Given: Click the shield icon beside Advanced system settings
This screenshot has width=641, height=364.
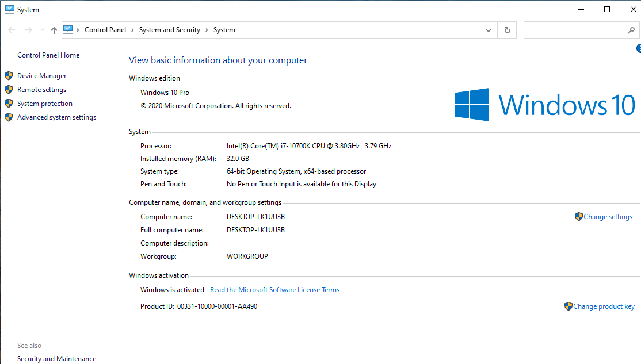Looking at the screenshot, I should point(9,117).
